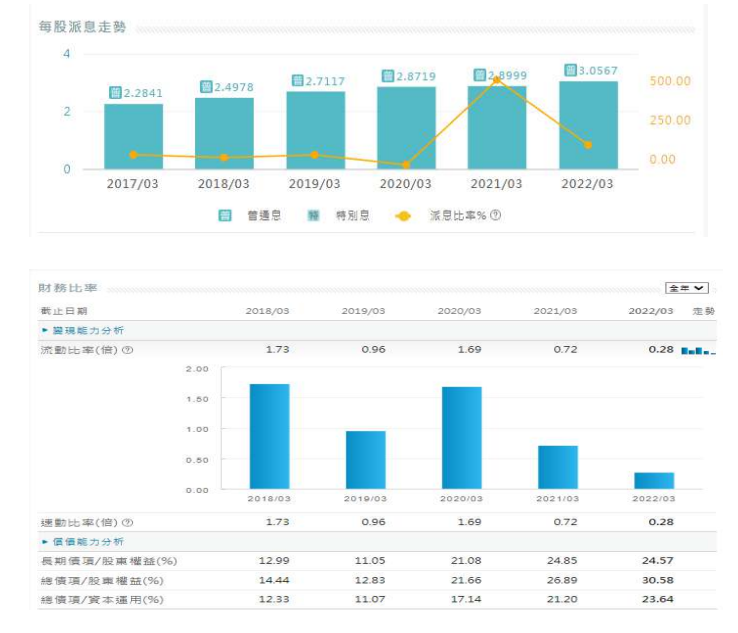Select the 2018/03 current ratio bar
This screenshot has width=738, height=633.
click(x=270, y=437)
